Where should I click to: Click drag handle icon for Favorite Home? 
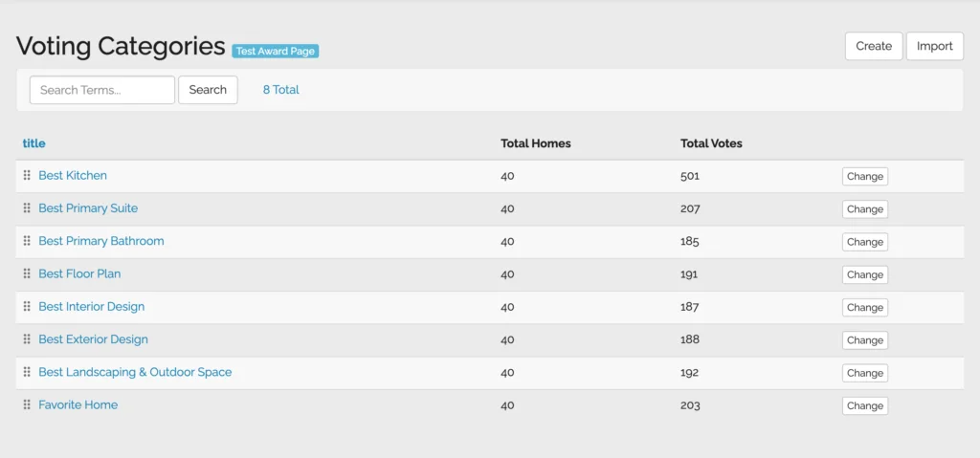[27, 404]
